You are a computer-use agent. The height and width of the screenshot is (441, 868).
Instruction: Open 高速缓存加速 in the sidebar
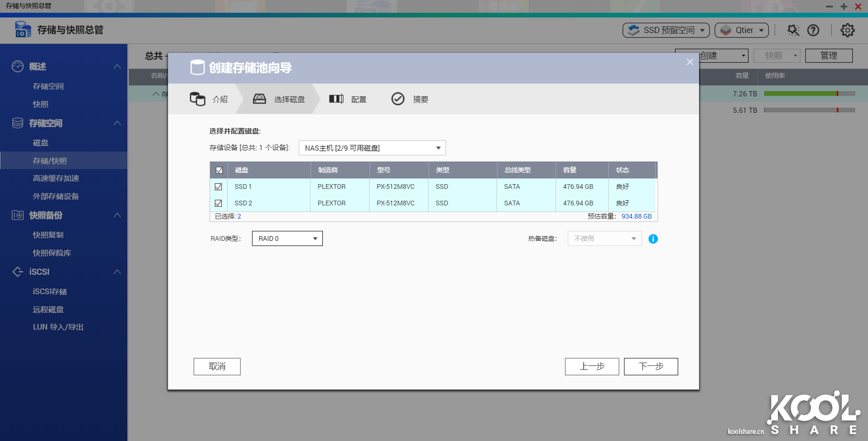(x=56, y=178)
